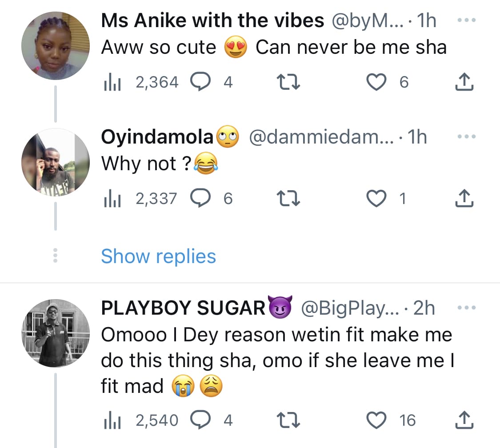
Task: Open Ms Anike with the vibes profile name
Action: [212, 21]
